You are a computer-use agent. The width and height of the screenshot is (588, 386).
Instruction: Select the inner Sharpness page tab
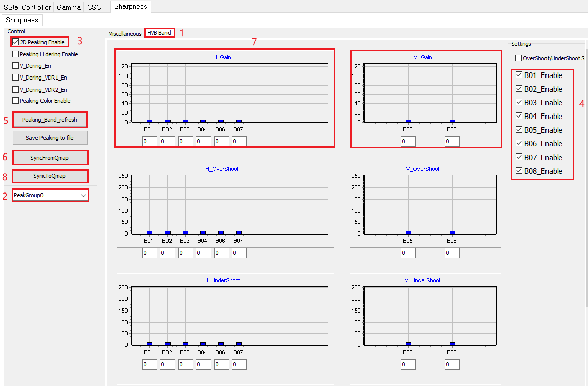(22, 20)
